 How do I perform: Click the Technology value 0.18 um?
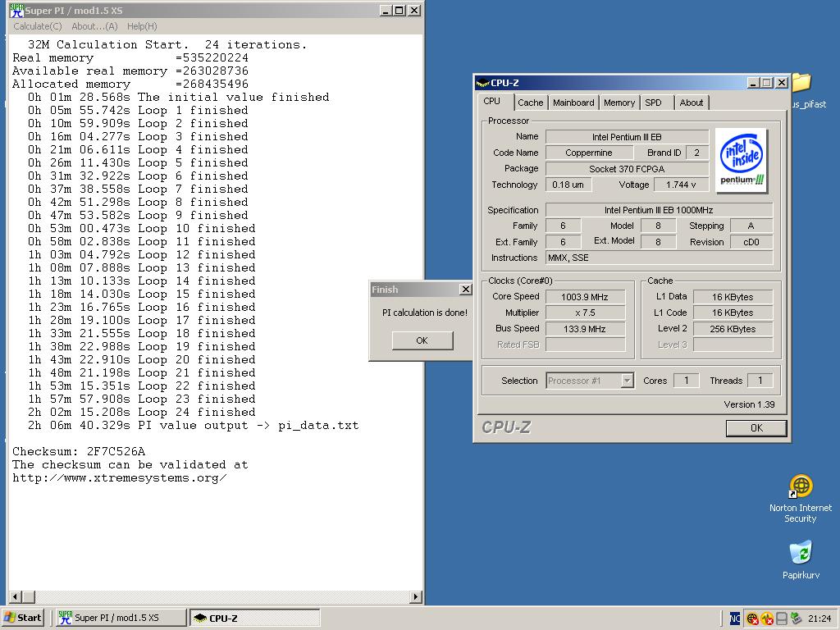[x=568, y=185]
